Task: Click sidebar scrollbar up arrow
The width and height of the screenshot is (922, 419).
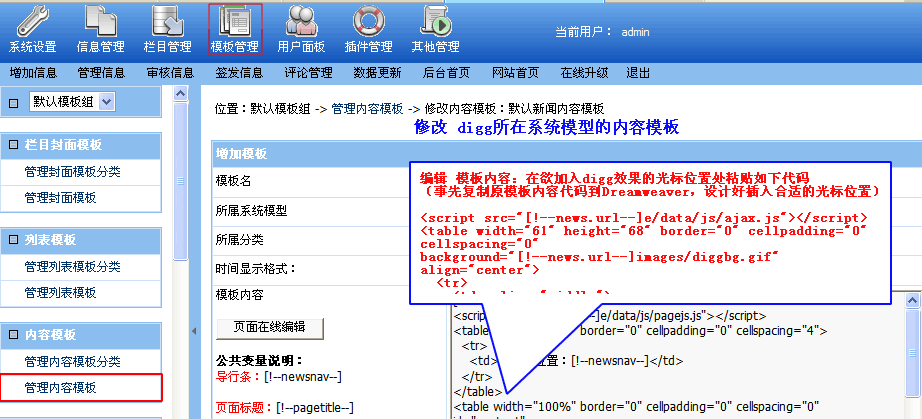Action: tap(180, 94)
